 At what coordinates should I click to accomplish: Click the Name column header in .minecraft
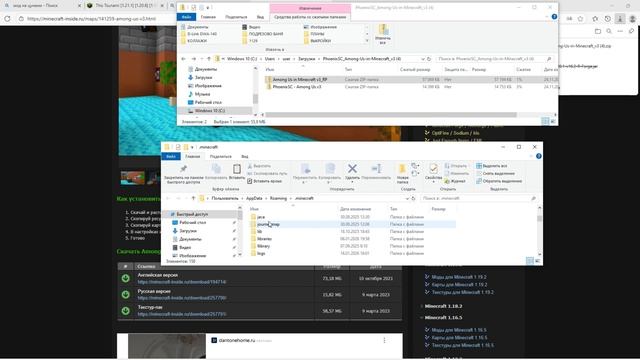pyautogui.click(x=254, y=209)
